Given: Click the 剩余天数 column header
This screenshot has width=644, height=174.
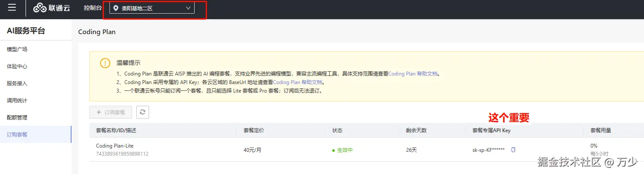Looking at the screenshot, I should (417, 130).
